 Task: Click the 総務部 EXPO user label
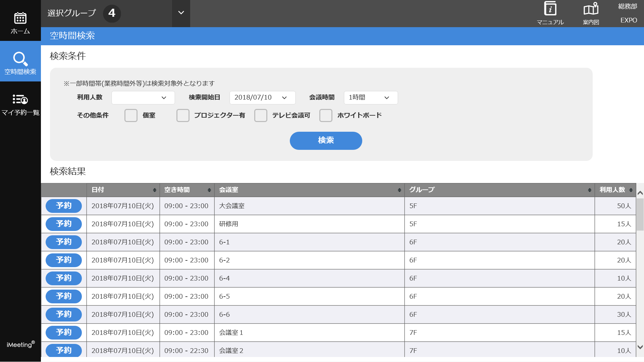(628, 13)
